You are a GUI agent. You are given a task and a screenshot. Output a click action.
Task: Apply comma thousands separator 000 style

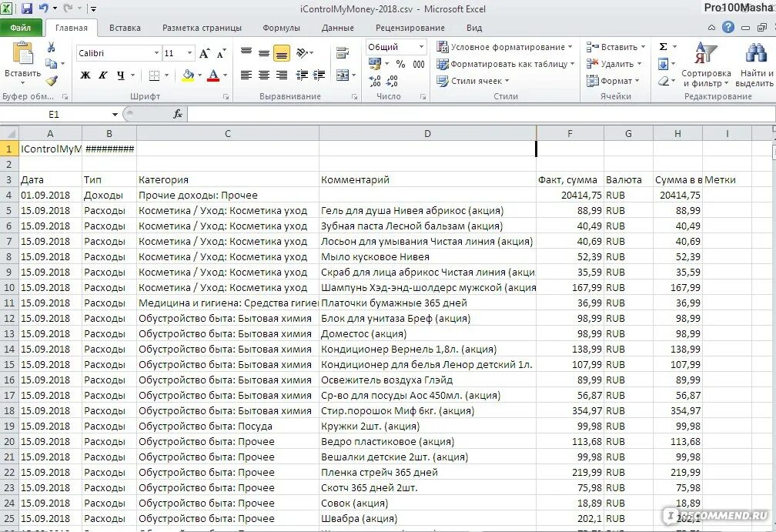coord(419,64)
